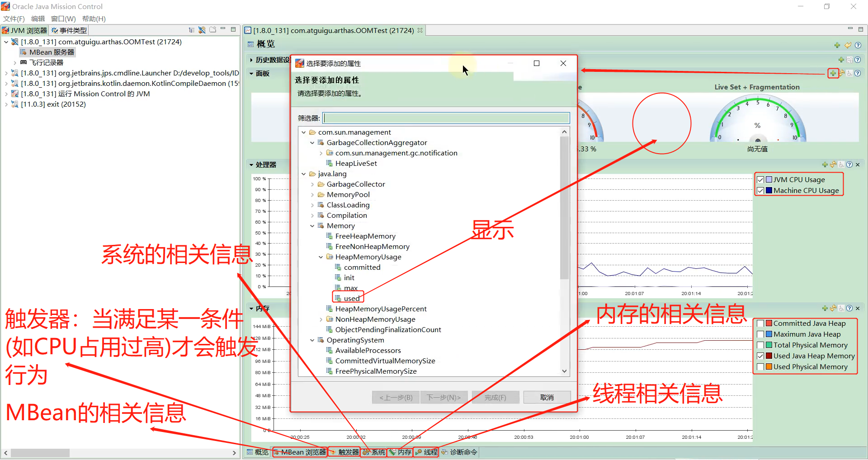Expand GarbageCollector folder in dialog
868x460 pixels.
point(312,184)
